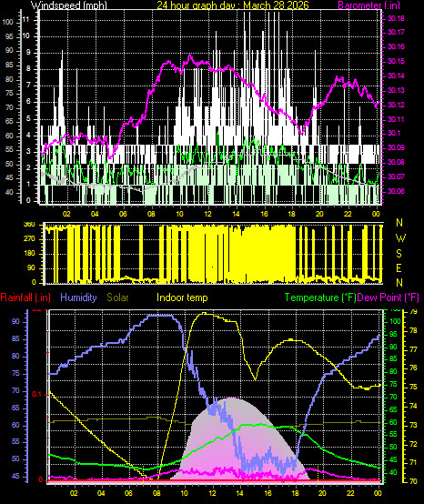Select the Humidity legend label
The width and height of the screenshot is (424, 504).
click(x=78, y=297)
